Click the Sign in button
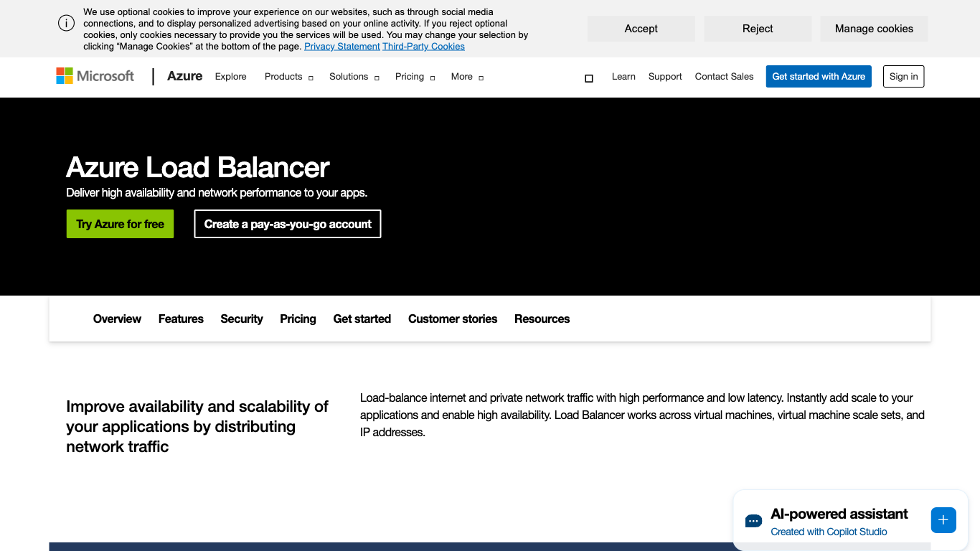The height and width of the screenshot is (551, 980). [903, 77]
